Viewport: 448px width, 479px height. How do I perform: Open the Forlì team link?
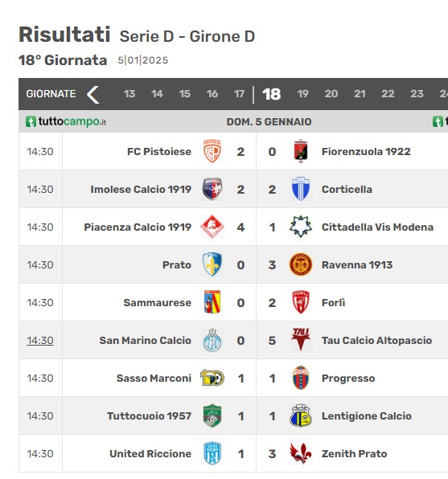(333, 302)
